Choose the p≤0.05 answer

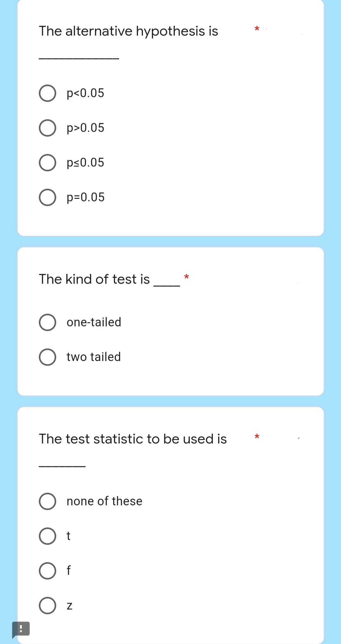pyautogui.click(x=48, y=163)
